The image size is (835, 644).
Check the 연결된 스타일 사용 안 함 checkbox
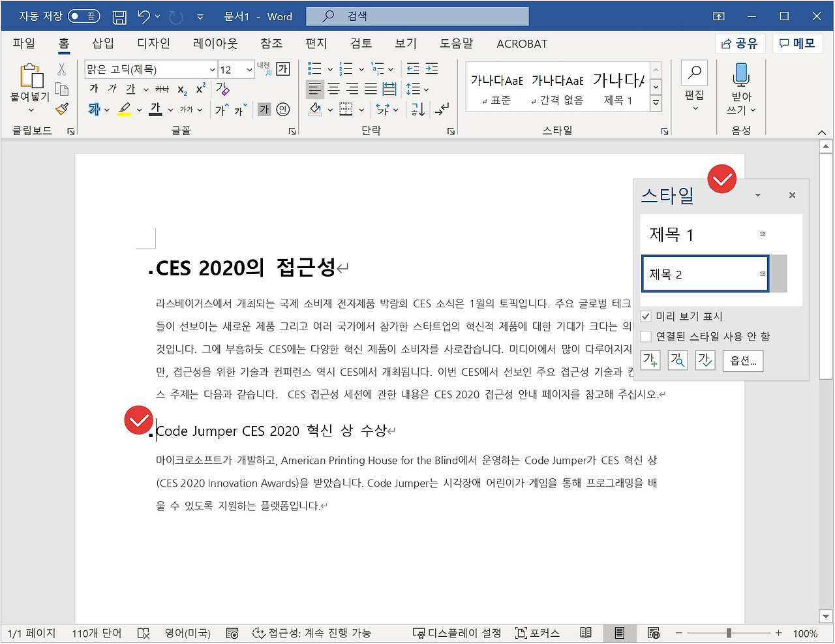(x=646, y=337)
